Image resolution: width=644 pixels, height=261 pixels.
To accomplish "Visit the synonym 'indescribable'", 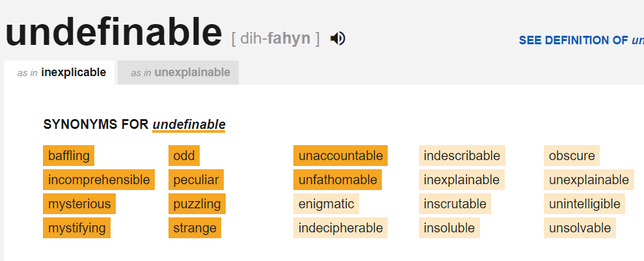I will (x=462, y=156).
